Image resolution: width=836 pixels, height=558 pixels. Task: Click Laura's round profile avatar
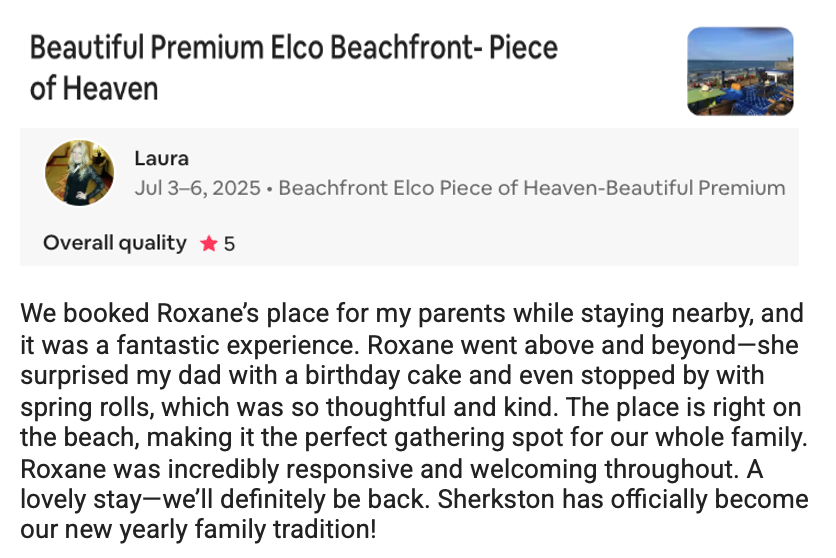coord(79,173)
